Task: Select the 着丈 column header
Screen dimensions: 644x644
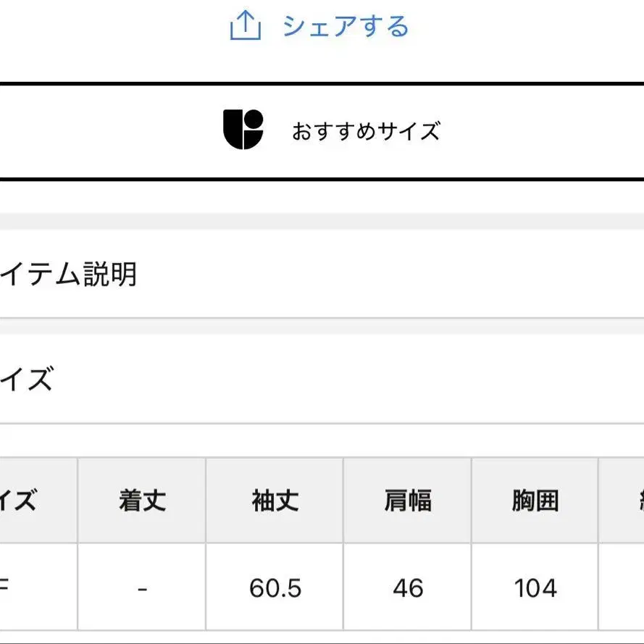Action: coord(142,501)
